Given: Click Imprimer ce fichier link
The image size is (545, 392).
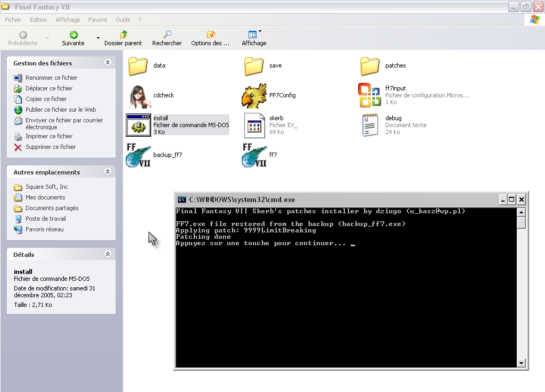Looking at the screenshot, I should 49,137.
